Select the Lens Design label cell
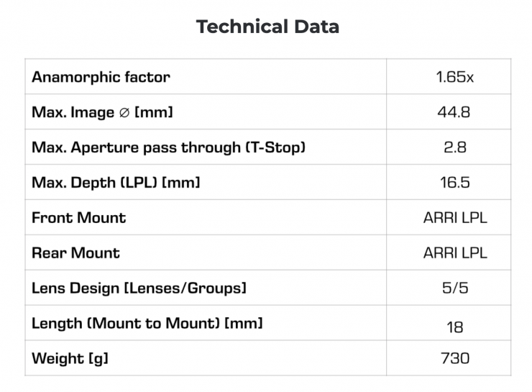 tap(139, 288)
